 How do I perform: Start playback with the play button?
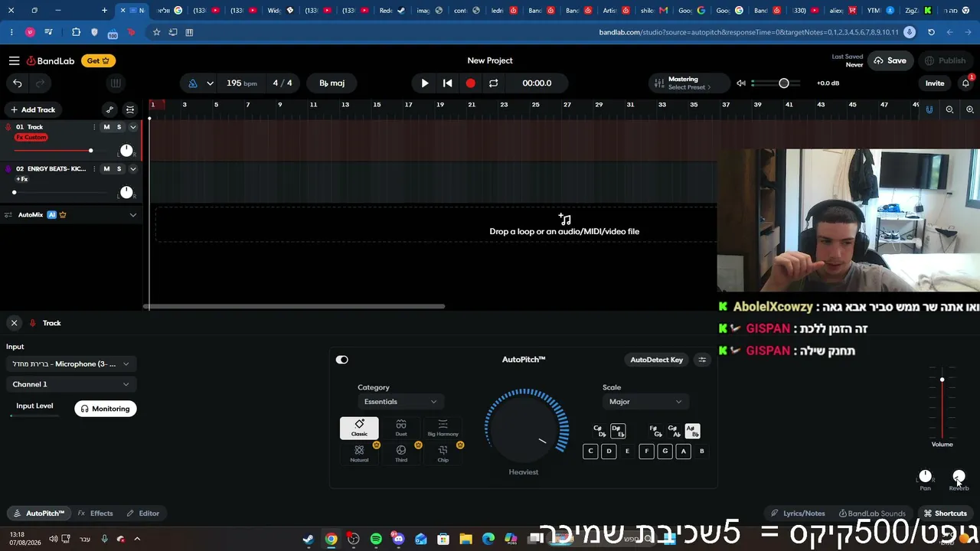click(425, 83)
